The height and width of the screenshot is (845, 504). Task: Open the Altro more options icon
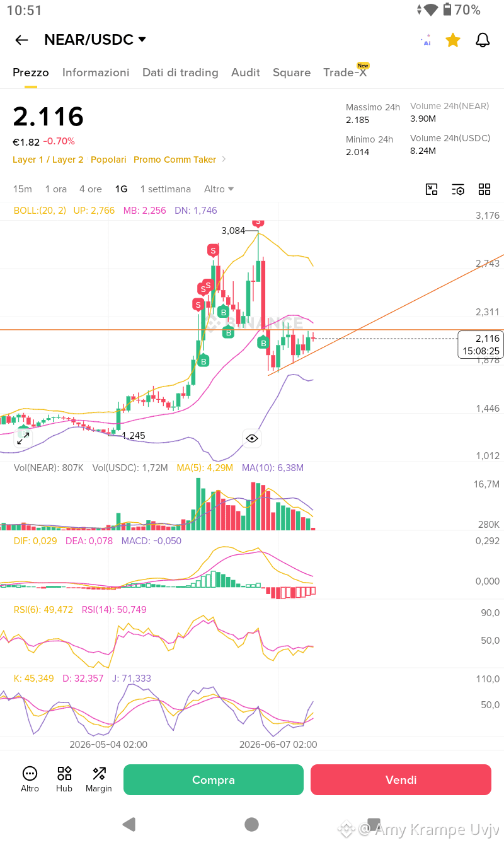30,779
